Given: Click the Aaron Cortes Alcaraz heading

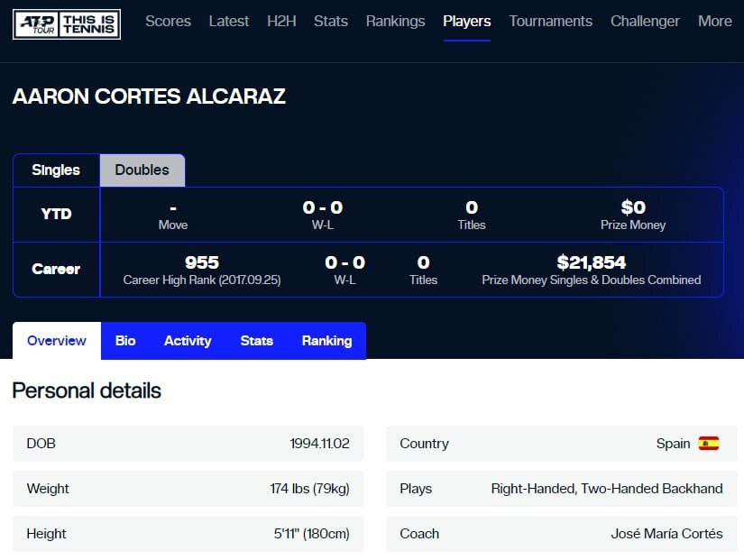Looking at the screenshot, I should [149, 96].
